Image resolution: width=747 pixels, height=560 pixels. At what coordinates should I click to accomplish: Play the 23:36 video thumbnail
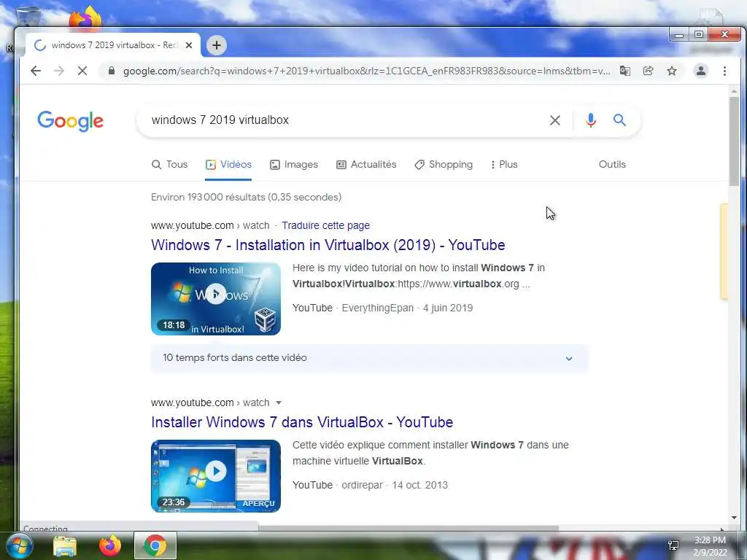[x=216, y=475]
